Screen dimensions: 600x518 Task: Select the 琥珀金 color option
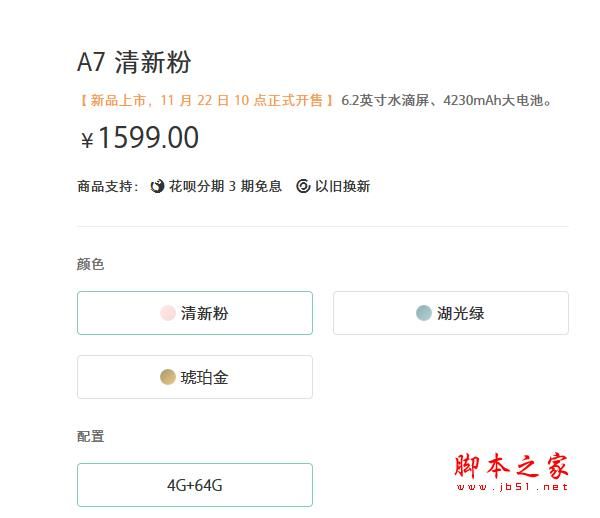(195, 377)
